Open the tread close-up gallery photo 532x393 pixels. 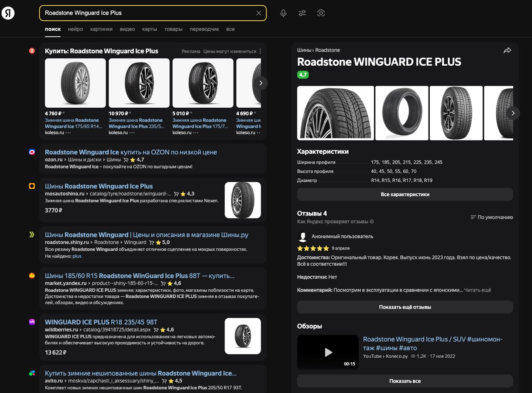point(335,113)
